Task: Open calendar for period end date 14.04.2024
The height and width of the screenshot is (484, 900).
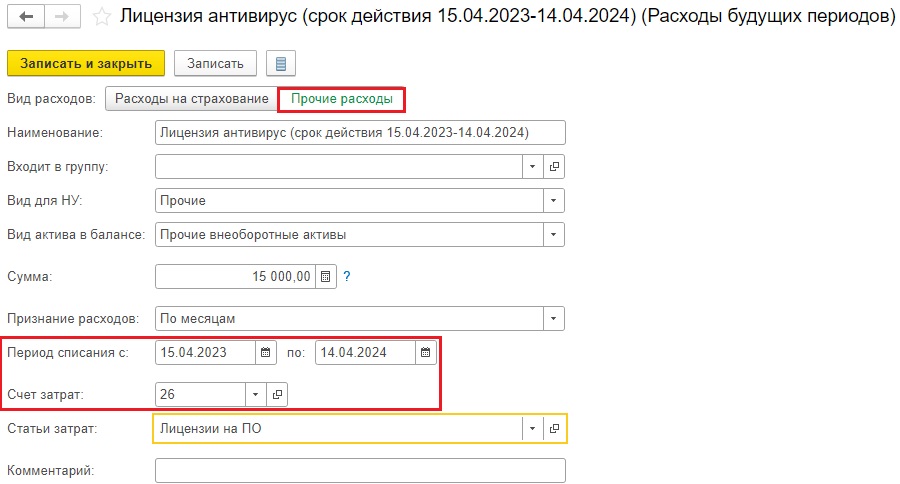Action: (425, 353)
